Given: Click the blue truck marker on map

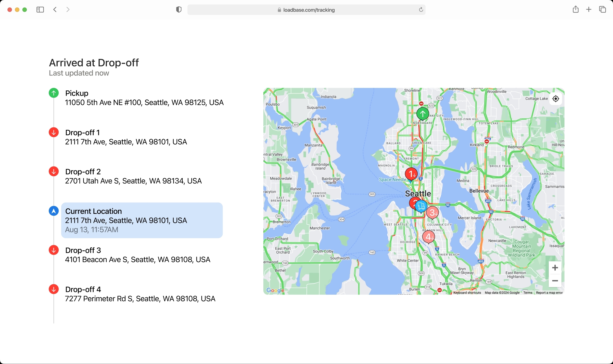Looking at the screenshot, I should (x=421, y=206).
